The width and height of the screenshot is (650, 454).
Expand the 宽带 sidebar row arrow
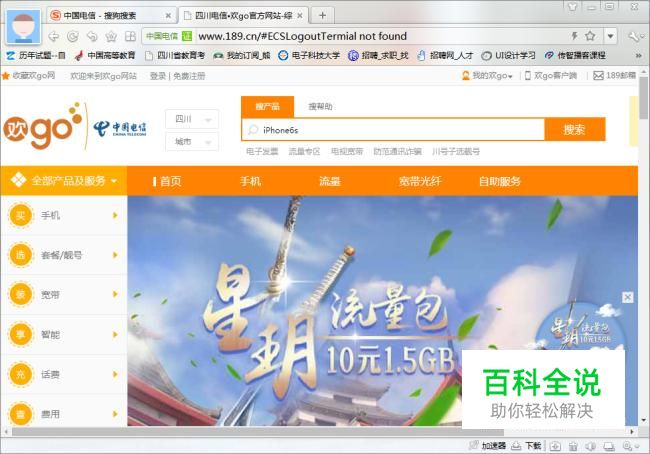click(115, 294)
